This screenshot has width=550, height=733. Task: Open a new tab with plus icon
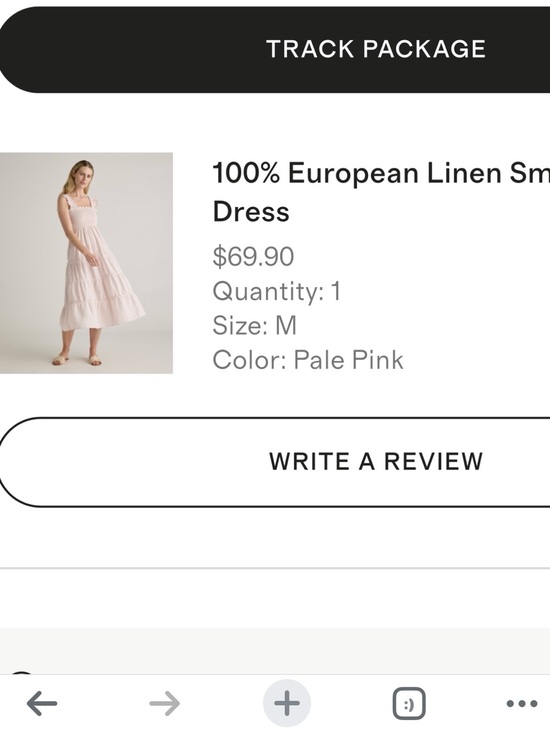tap(287, 703)
